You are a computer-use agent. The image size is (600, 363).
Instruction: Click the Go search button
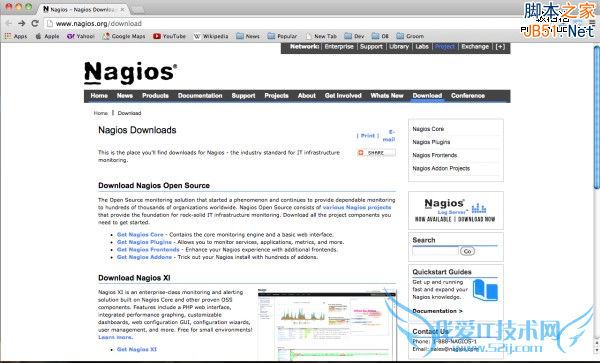[x=467, y=251]
